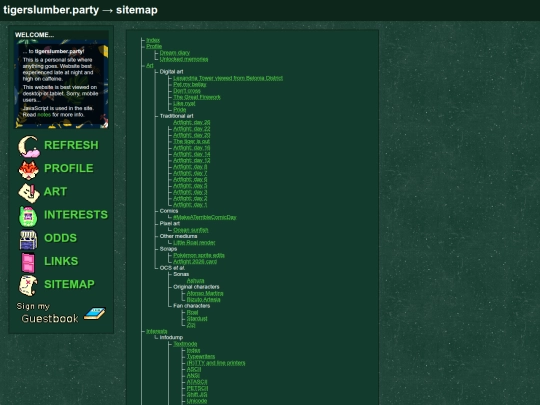Image resolution: width=540 pixels, height=405 pixels.
Task: Open the notes link in the welcome box
Action: pyautogui.click(x=44, y=115)
